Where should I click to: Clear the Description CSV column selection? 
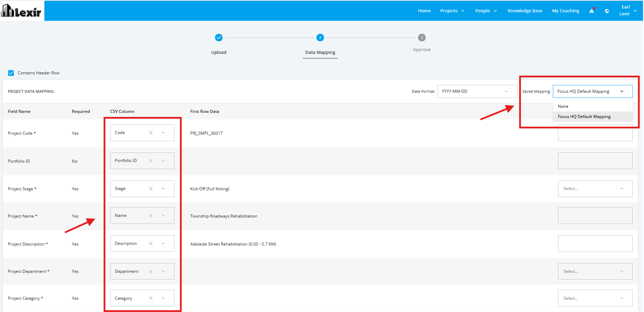(151, 243)
